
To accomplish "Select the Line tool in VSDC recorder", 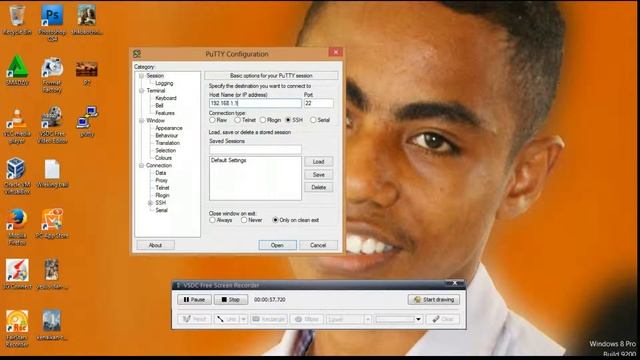I will click(x=227, y=319).
